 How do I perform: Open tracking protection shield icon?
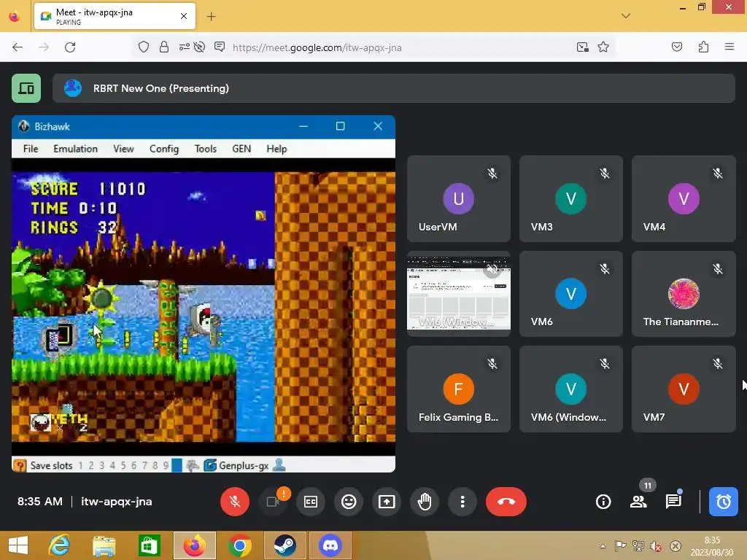tap(144, 47)
